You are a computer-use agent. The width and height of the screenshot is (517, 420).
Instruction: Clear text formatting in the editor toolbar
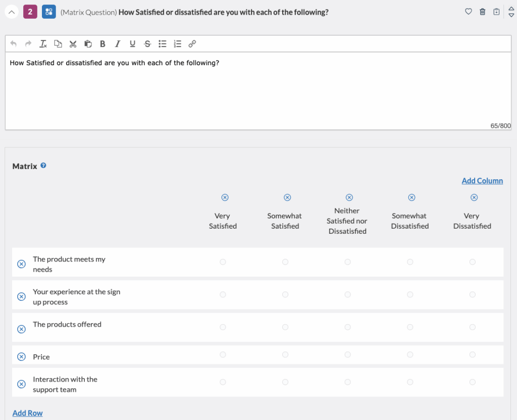(x=43, y=44)
